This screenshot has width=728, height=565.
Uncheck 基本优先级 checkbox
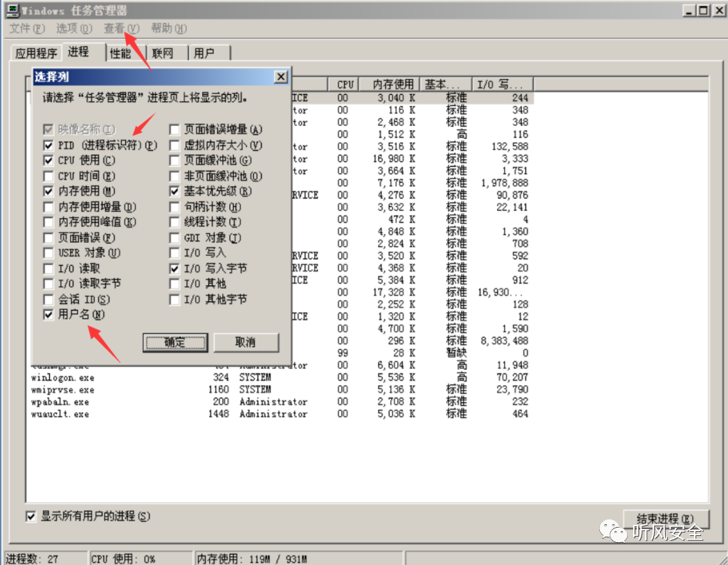(x=174, y=191)
